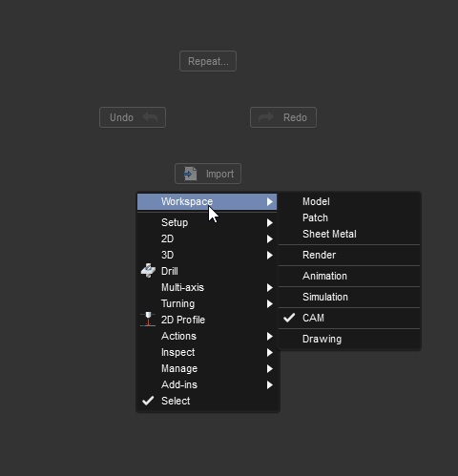This screenshot has height=476, width=458.
Task: Click the Repeat... button
Action: coord(208,61)
